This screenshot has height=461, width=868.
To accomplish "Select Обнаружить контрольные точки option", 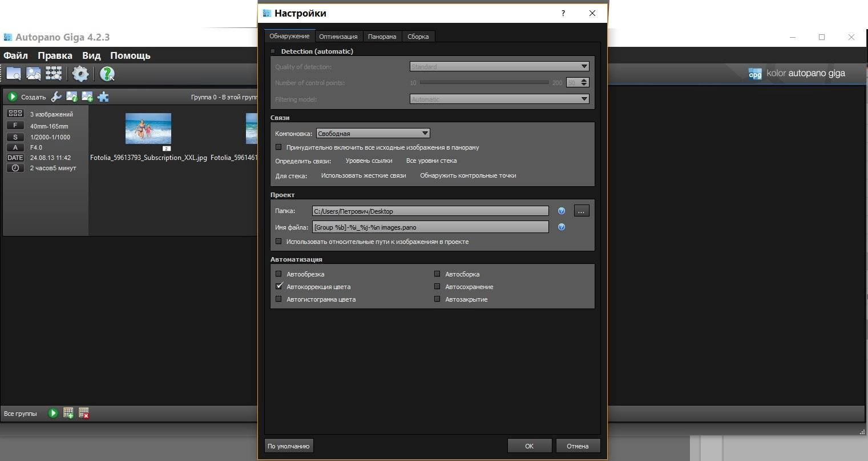I will click(x=468, y=175).
